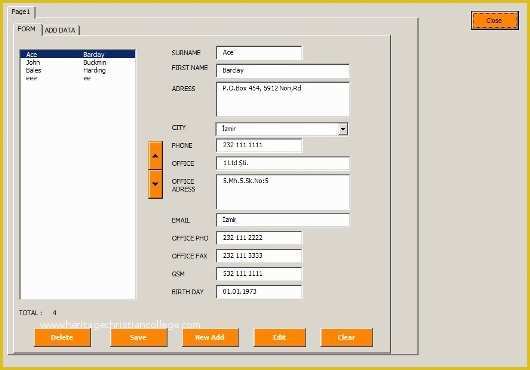Open the CITY dropdown arrow

coord(343,129)
